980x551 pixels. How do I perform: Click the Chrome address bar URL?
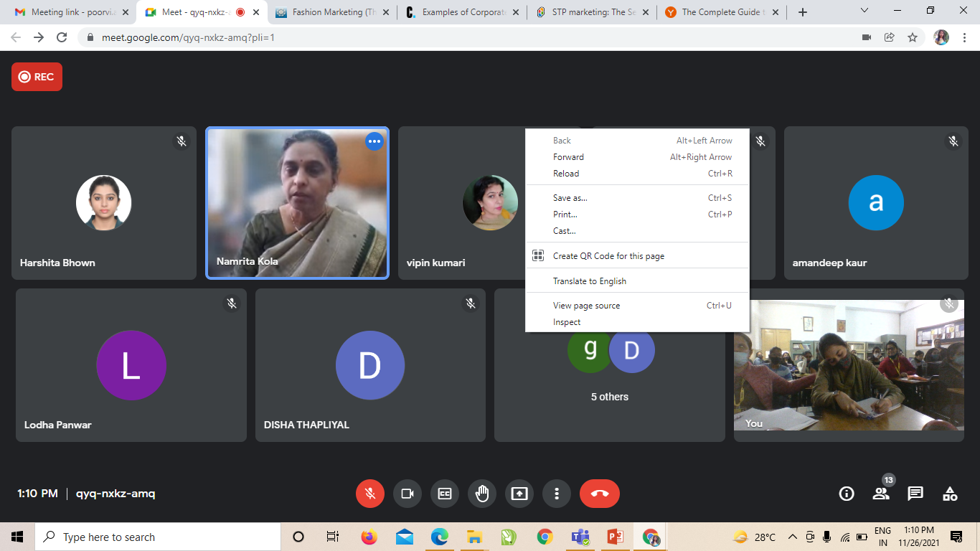(187, 37)
